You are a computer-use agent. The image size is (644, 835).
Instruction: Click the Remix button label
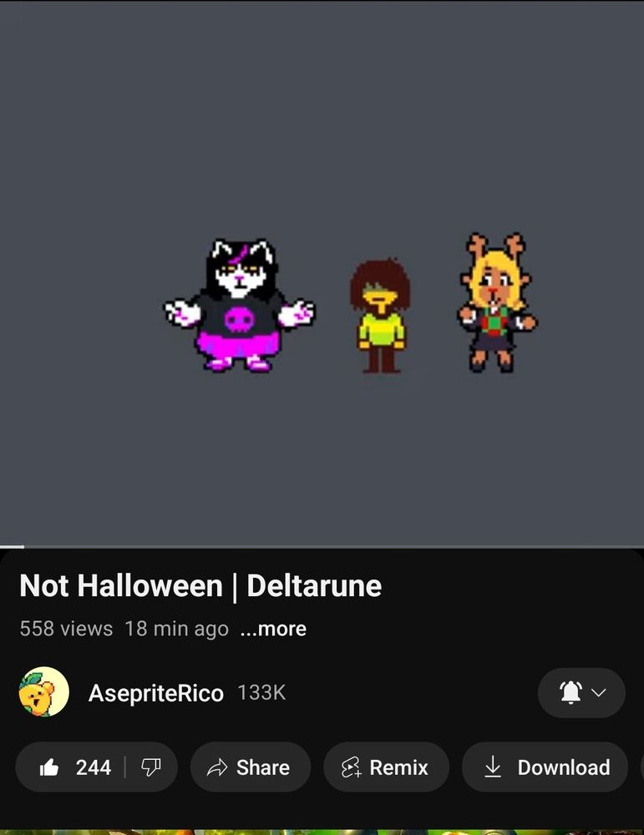click(x=399, y=767)
